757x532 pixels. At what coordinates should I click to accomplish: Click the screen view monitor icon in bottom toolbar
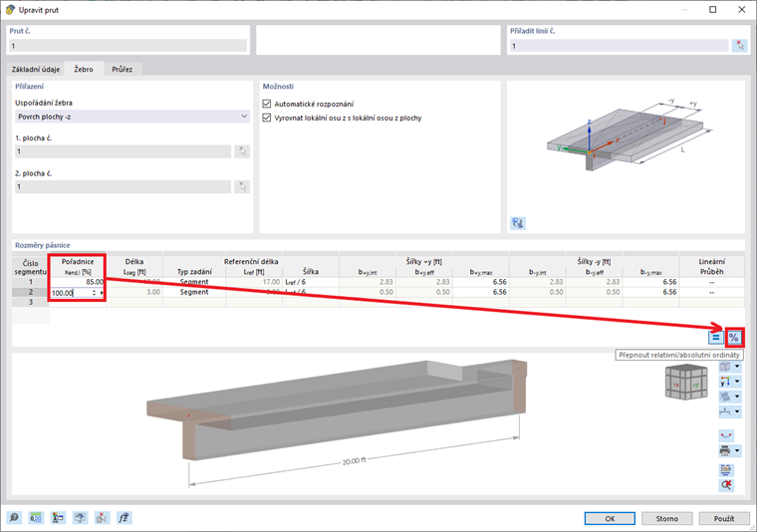coord(80,517)
